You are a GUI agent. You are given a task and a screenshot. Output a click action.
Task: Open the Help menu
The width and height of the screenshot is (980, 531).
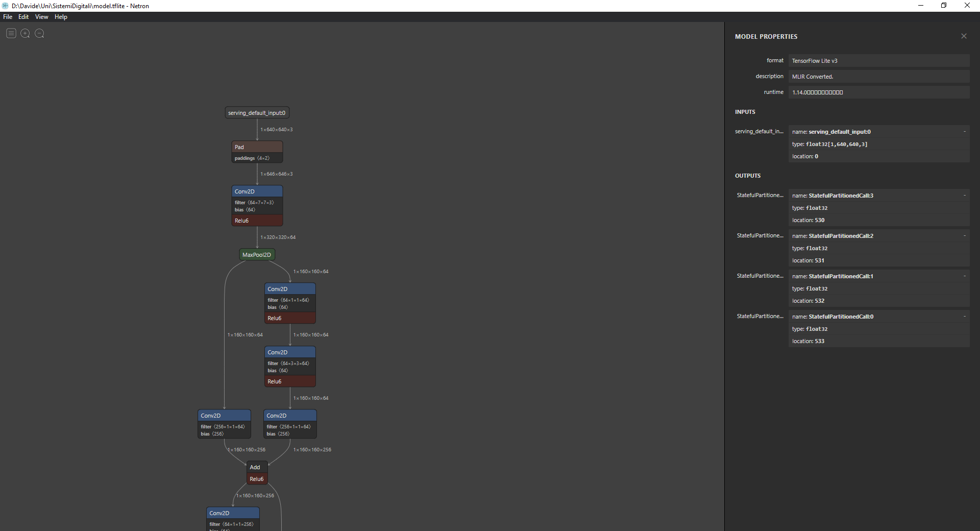(x=61, y=17)
